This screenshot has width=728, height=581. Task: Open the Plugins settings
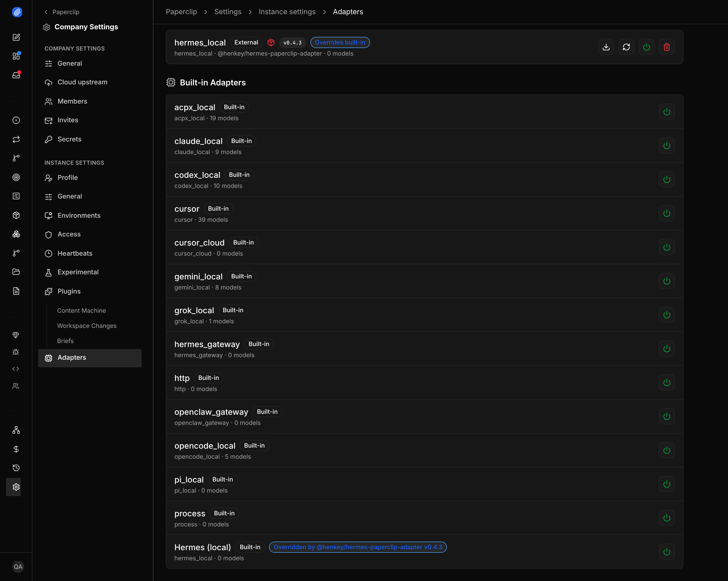tap(90, 292)
